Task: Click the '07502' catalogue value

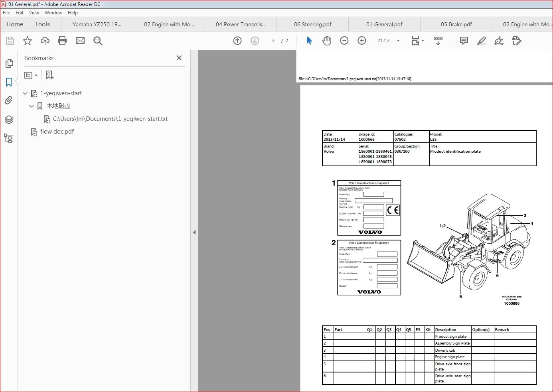Action: 400,140
